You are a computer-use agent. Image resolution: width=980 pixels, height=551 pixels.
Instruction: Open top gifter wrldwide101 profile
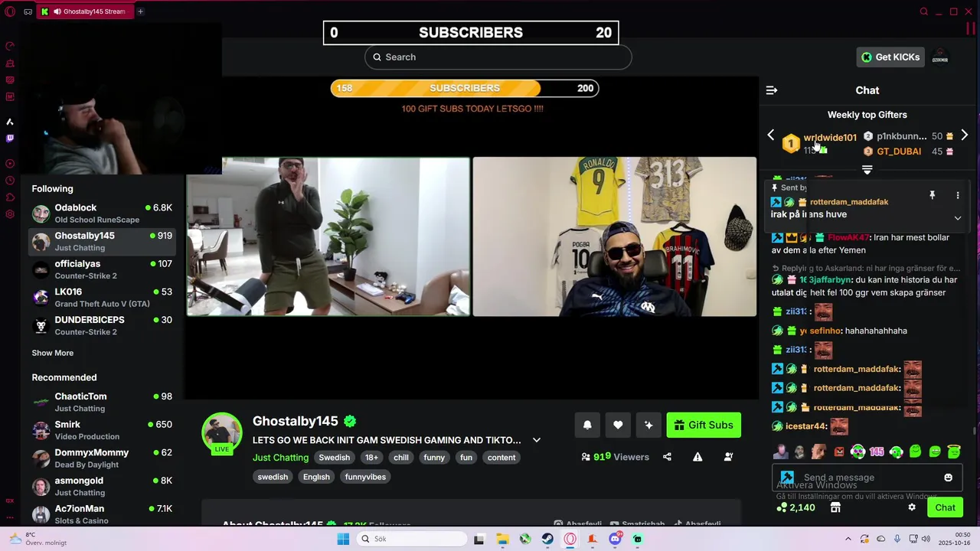pyautogui.click(x=830, y=138)
